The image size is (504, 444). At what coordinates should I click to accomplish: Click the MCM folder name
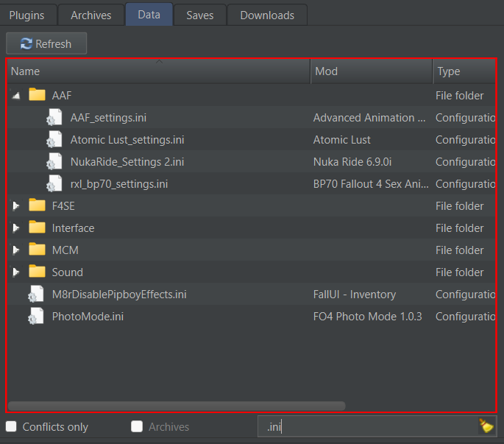coord(65,250)
